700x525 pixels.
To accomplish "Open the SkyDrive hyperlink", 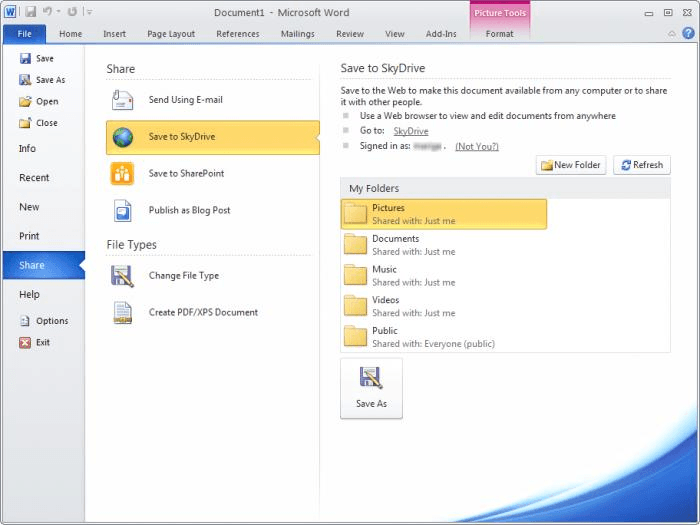I will [410, 131].
